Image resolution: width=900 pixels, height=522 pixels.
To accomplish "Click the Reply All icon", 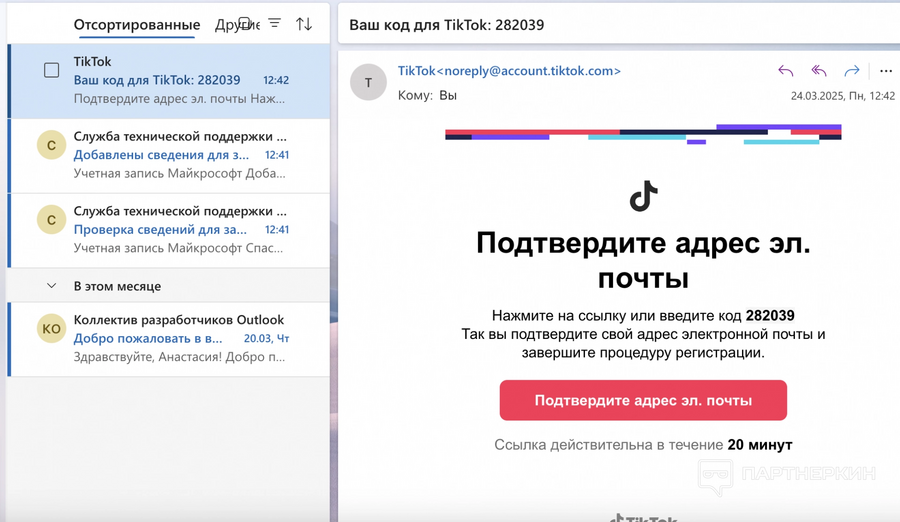I will pyautogui.click(x=818, y=71).
